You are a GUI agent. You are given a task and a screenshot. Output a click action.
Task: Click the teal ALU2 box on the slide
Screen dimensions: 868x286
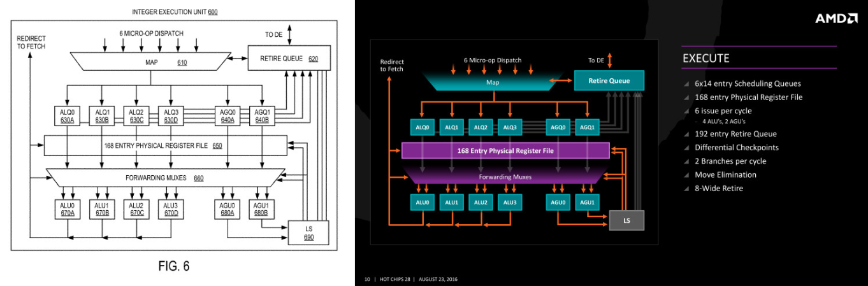coord(481,203)
